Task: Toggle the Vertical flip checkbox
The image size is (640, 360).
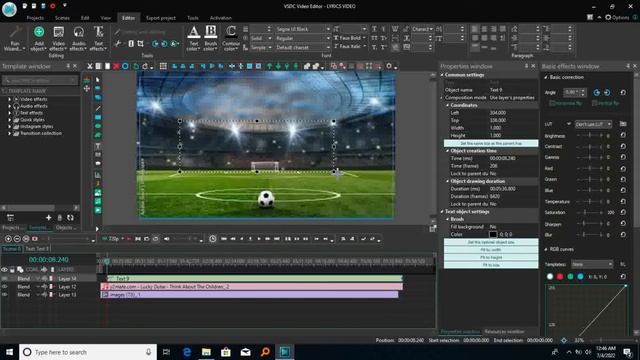Action: [595, 103]
